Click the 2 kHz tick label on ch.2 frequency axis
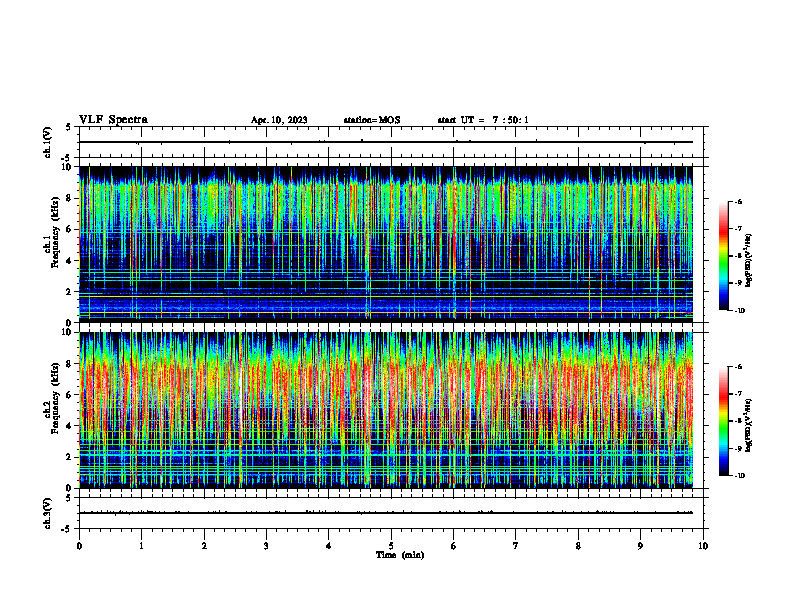 [69, 457]
